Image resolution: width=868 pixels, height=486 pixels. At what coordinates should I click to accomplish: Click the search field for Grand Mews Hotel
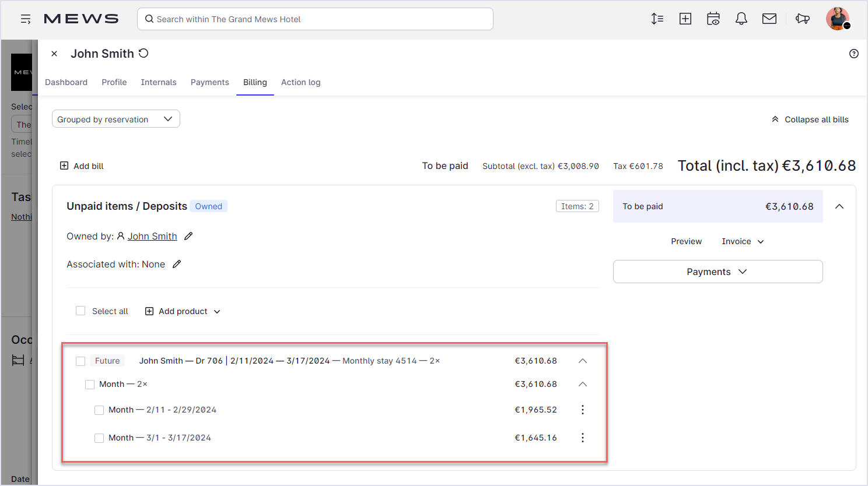click(x=315, y=19)
